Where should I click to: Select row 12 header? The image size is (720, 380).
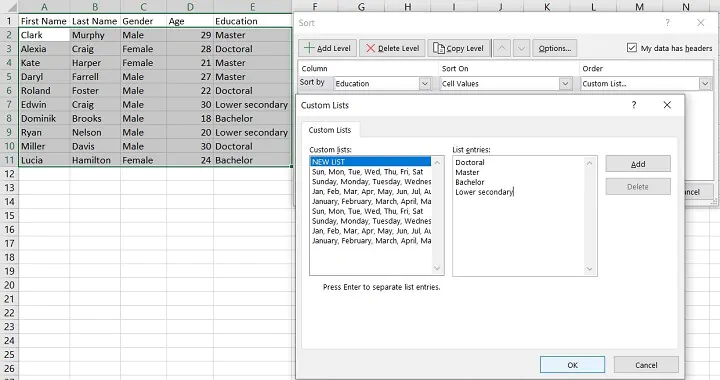point(9,174)
